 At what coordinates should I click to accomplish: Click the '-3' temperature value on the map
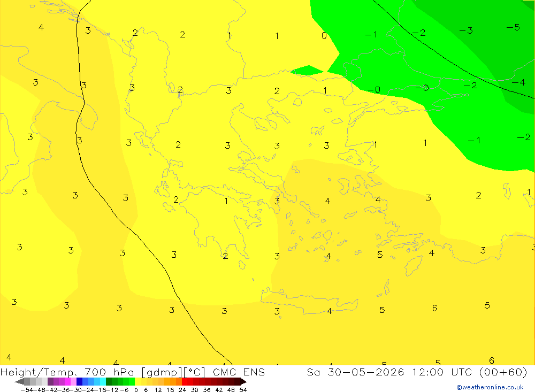(466, 30)
